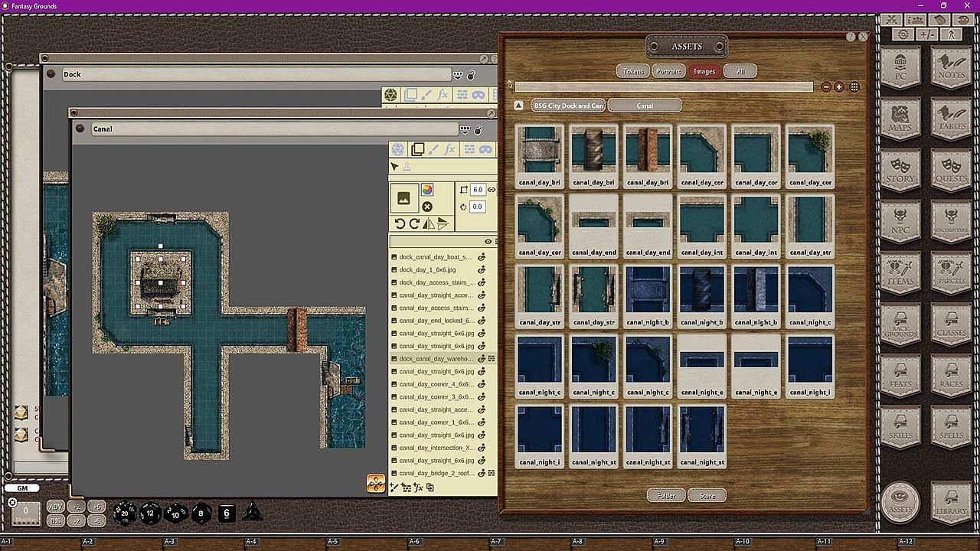Roll the d4 pyramid die
This screenshot has height=551, width=980.
click(253, 512)
